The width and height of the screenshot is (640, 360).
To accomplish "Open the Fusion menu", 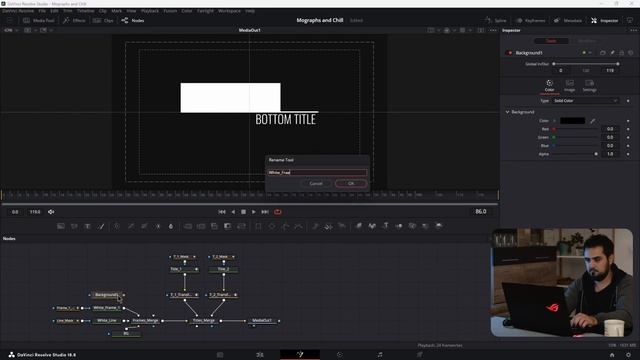I will point(170,11).
